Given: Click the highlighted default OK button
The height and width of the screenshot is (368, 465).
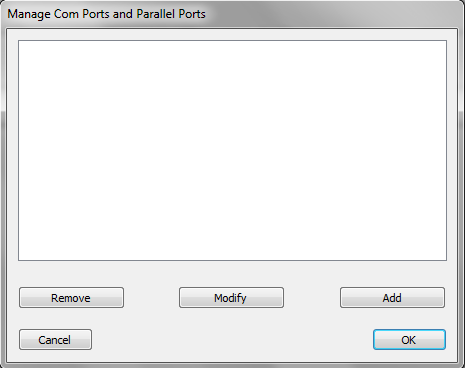Looking at the screenshot, I should (409, 339).
